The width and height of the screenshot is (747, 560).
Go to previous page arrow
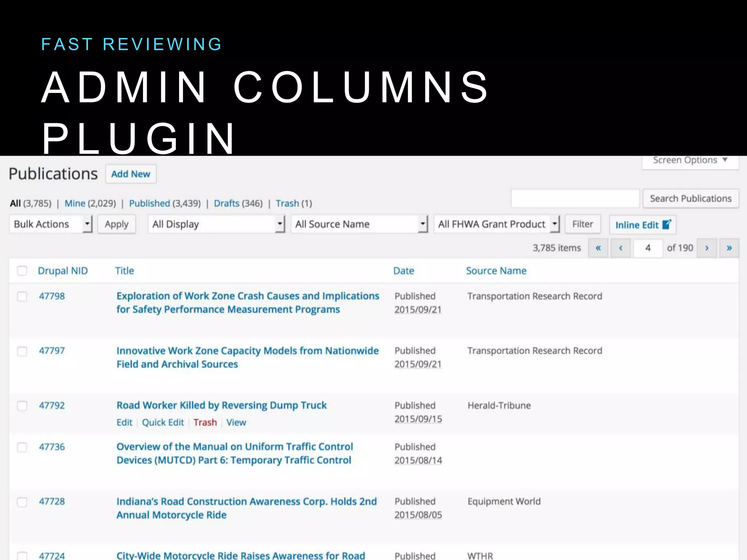coord(620,248)
